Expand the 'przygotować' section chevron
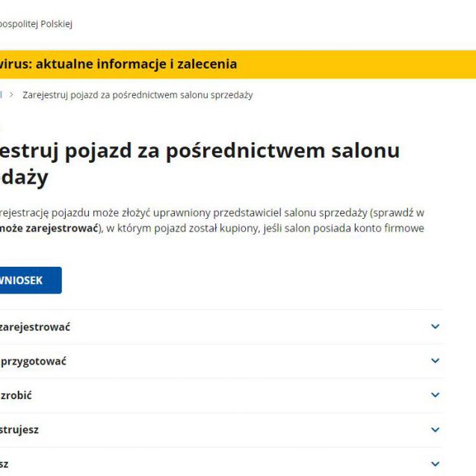Viewport: 476px width, 476px height. 435,361
